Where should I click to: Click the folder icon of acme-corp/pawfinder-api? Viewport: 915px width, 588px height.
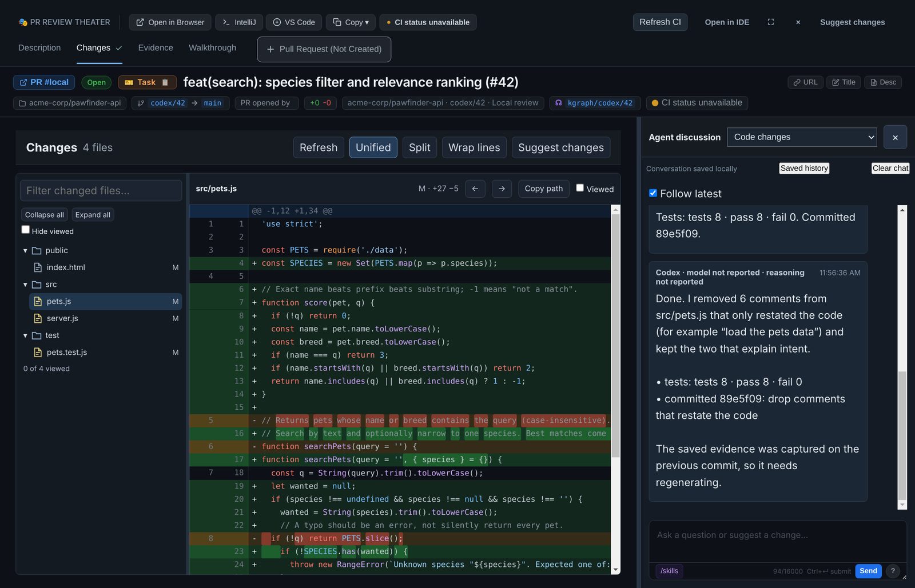click(22, 103)
